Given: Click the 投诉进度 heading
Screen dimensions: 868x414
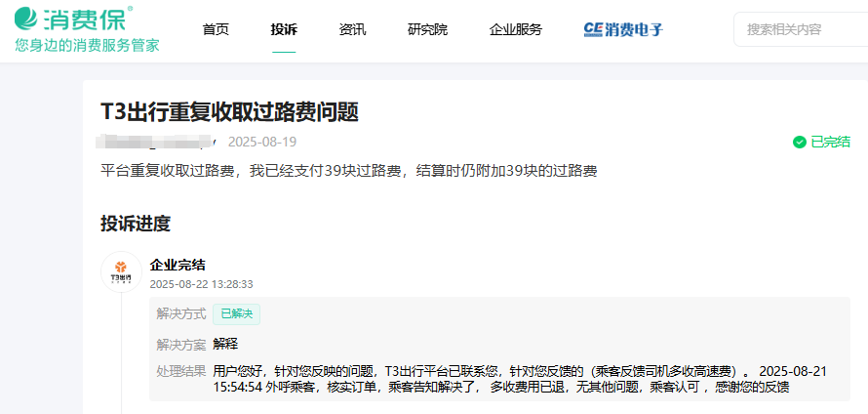Looking at the screenshot, I should click(x=135, y=224).
